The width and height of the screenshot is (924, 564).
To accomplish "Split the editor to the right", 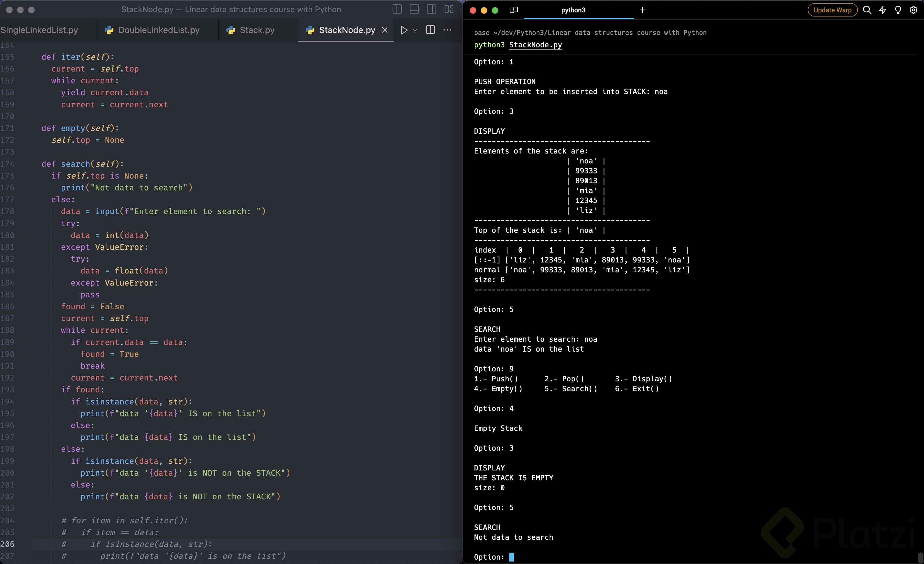I will 431,30.
